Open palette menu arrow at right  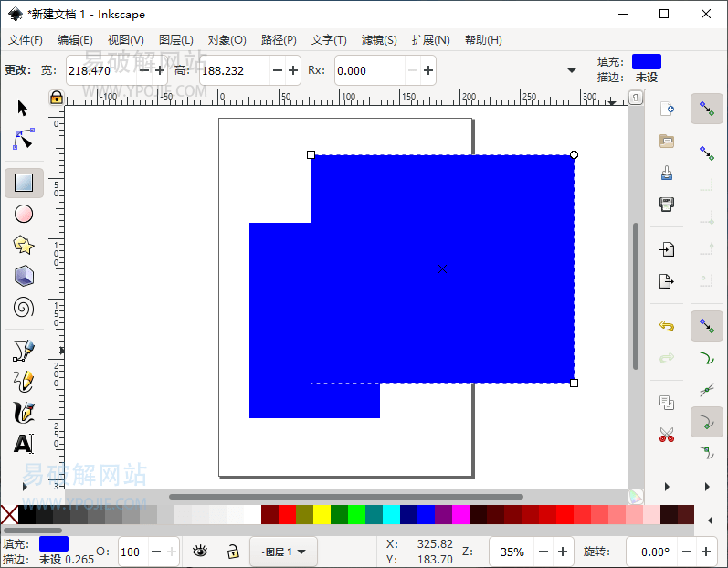(711, 521)
